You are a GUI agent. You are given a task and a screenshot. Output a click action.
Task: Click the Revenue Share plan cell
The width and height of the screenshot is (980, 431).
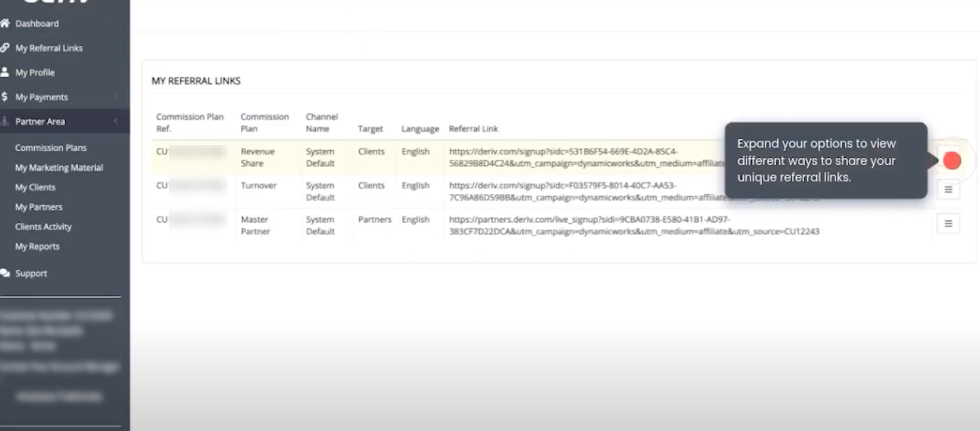[x=258, y=157]
